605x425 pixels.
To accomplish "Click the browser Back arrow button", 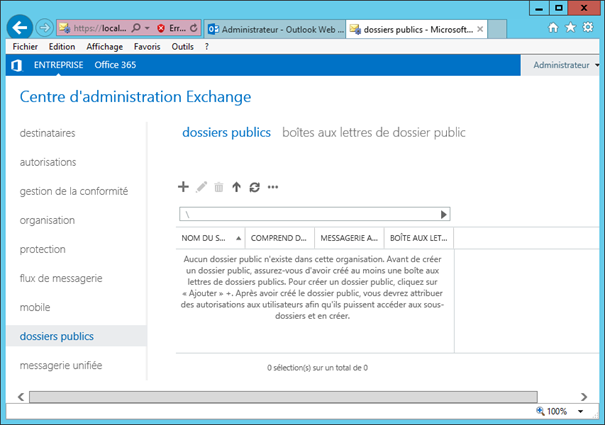I will click(20, 27).
